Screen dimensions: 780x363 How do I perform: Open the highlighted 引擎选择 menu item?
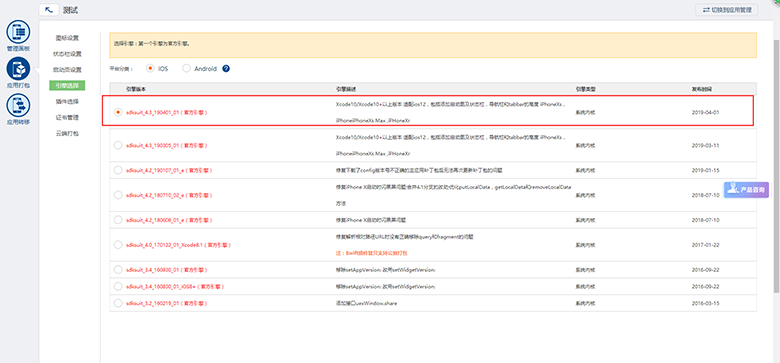(x=67, y=86)
